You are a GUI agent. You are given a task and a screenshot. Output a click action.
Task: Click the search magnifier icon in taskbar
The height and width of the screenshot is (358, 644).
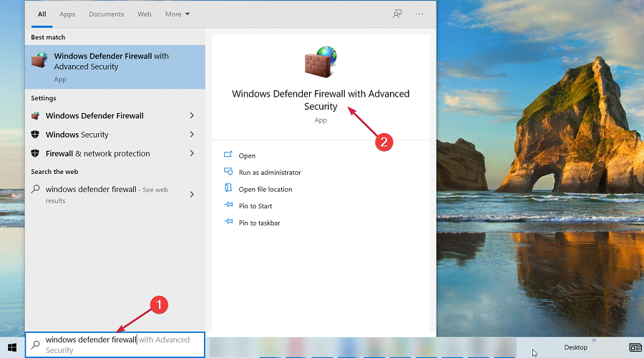[36, 344]
